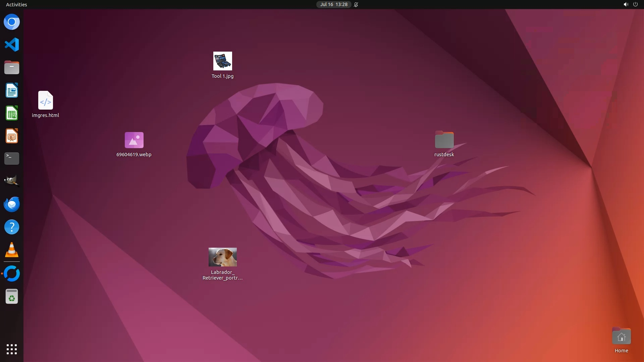This screenshot has height=362, width=644.
Task: Select the Tool 1.jpg desktop thumbnail
Action: (x=222, y=61)
